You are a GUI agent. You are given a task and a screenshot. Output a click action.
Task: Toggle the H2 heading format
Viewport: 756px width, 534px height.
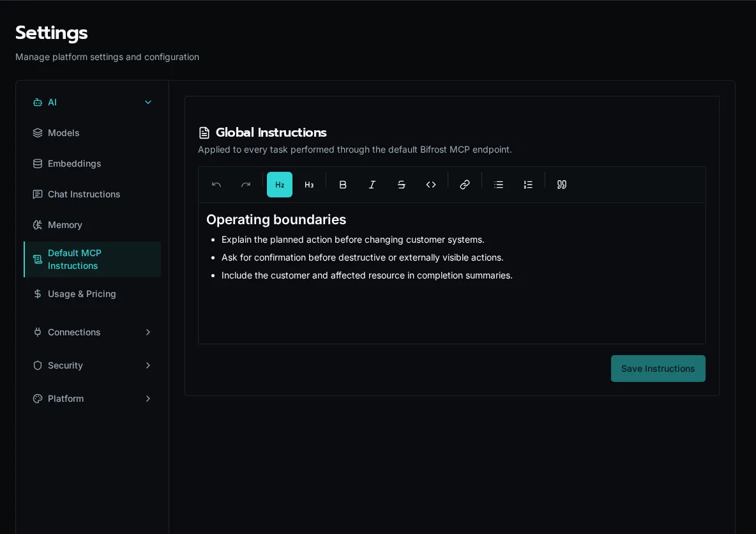click(280, 185)
